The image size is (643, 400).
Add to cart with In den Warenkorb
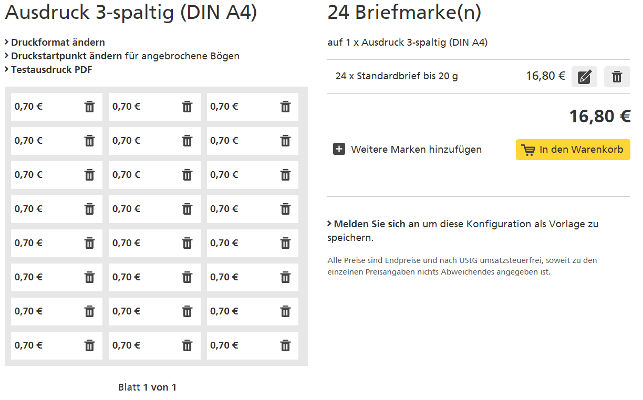573,149
